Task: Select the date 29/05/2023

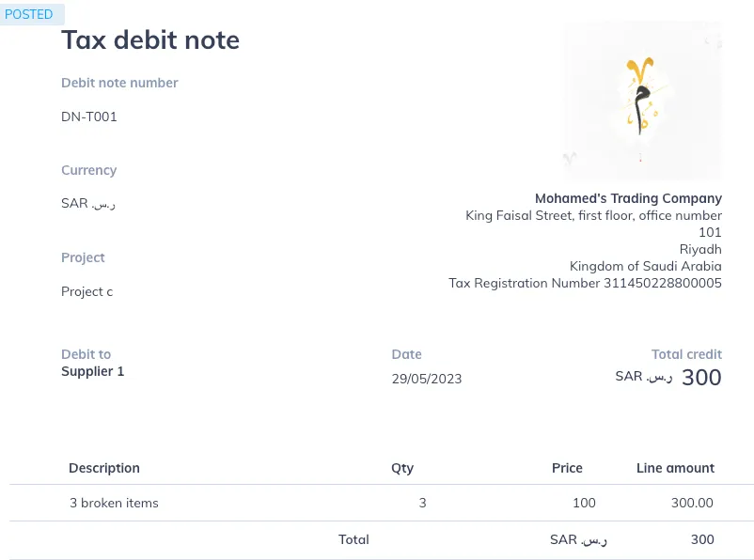Action: [427, 380]
